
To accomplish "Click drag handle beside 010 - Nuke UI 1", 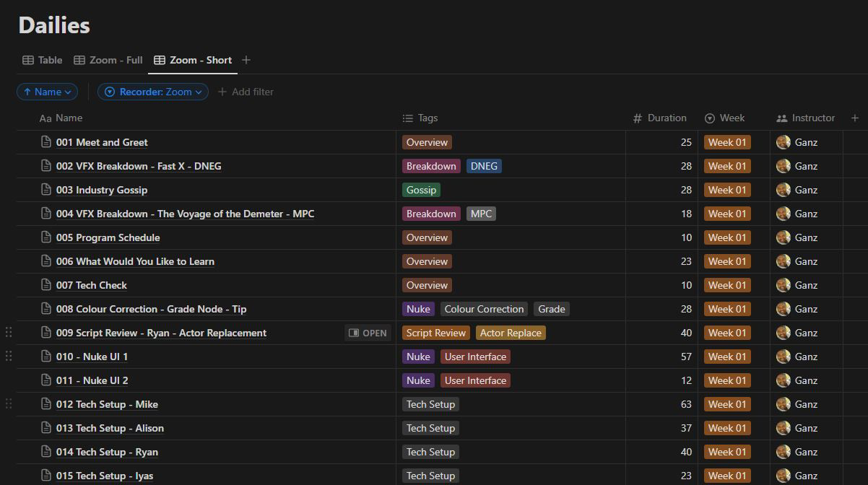I will [x=9, y=357].
